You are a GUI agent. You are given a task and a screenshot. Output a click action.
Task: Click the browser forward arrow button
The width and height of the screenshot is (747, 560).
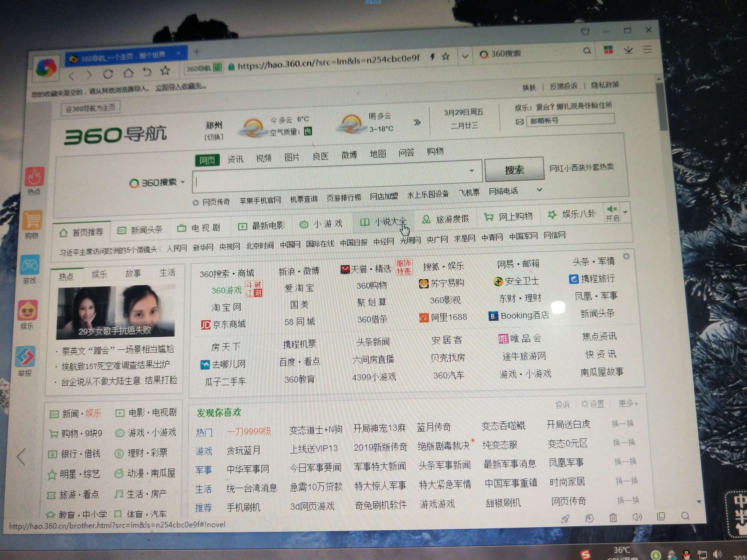click(x=89, y=75)
